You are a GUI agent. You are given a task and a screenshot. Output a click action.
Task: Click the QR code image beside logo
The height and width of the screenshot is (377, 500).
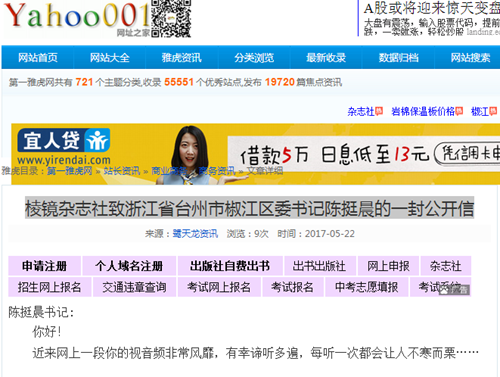click(x=171, y=18)
